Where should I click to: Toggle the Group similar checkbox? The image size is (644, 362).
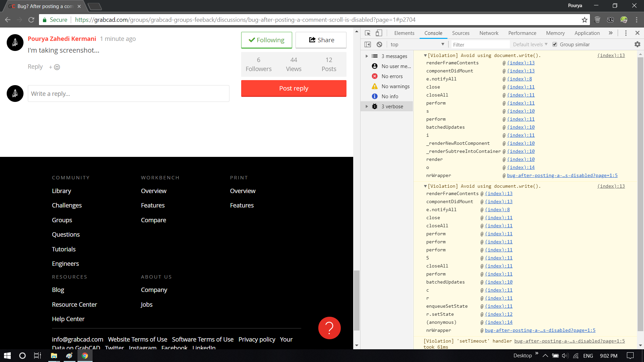coord(555,45)
